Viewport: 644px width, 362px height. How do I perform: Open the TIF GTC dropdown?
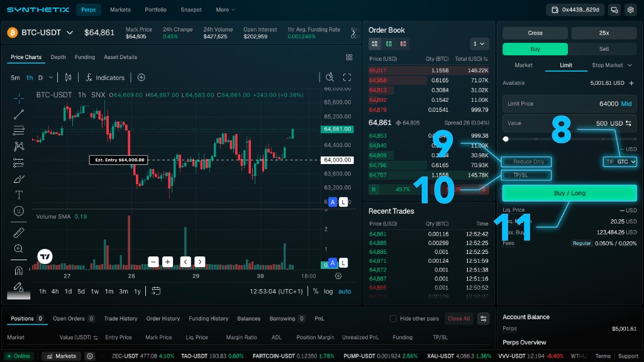click(x=620, y=162)
